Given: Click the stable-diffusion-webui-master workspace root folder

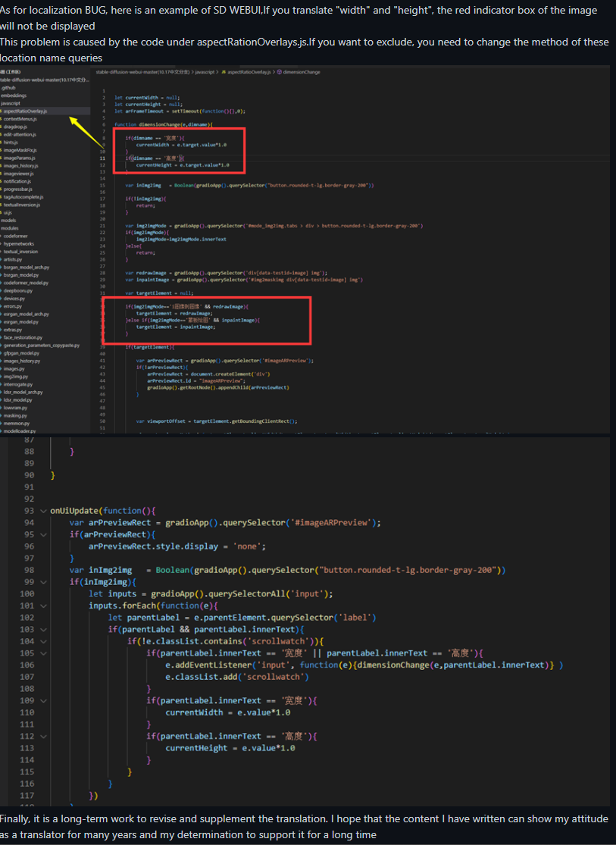Looking at the screenshot, I should pos(43,80).
